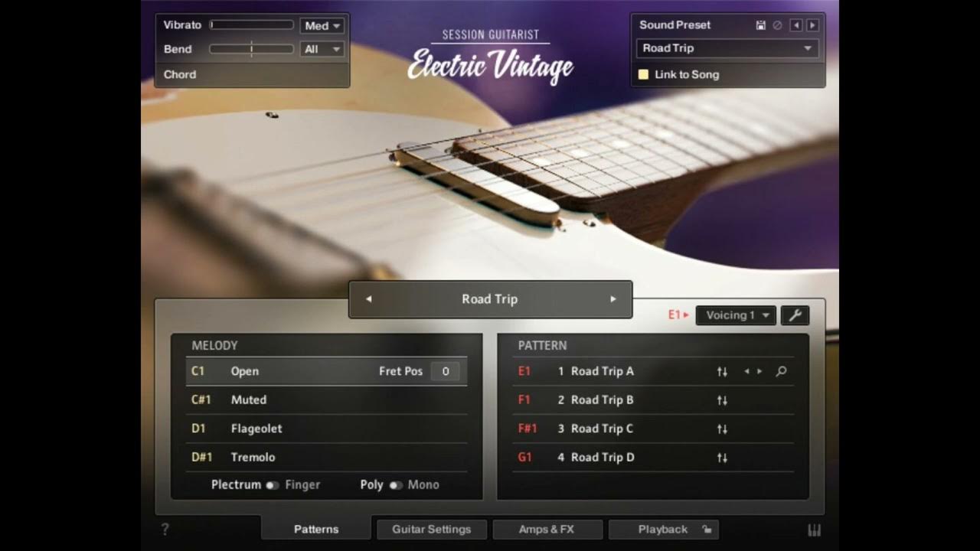Switch to next song with right arrow

click(x=612, y=299)
